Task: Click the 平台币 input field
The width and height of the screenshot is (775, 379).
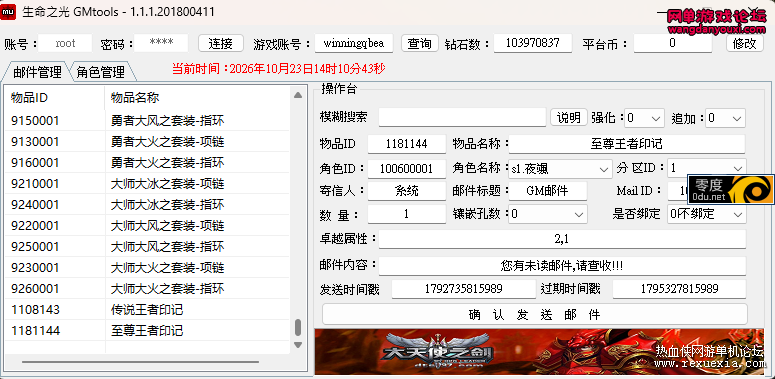Action: click(673, 43)
